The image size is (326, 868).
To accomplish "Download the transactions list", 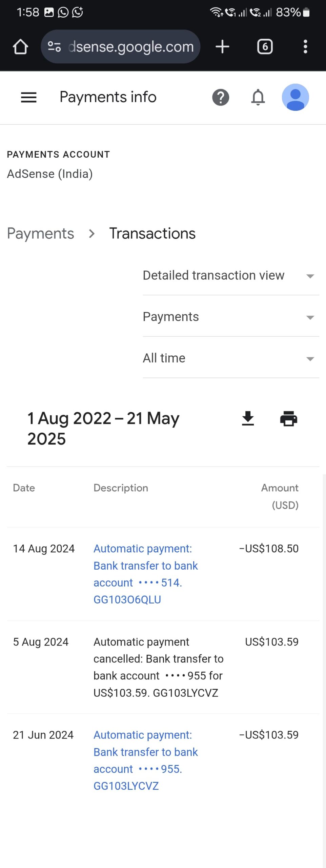I will pos(248,418).
